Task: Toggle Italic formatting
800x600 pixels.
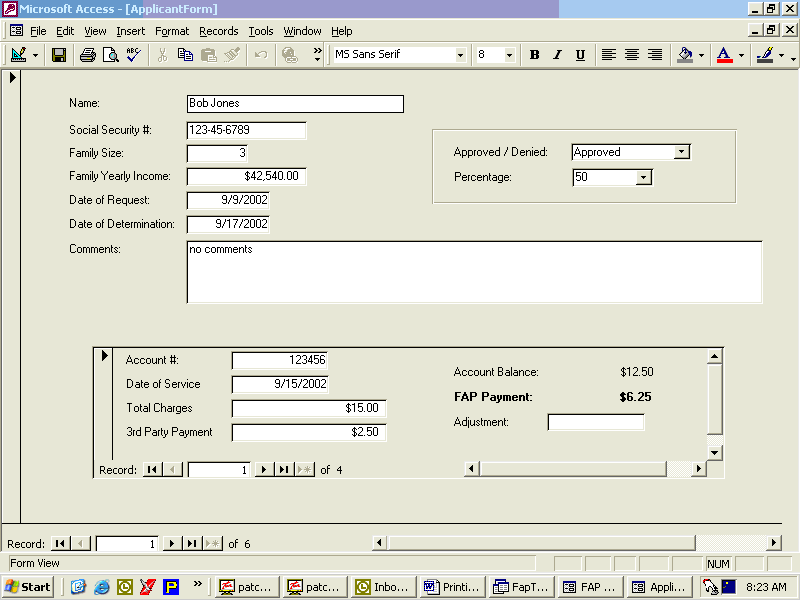Action: [557, 55]
